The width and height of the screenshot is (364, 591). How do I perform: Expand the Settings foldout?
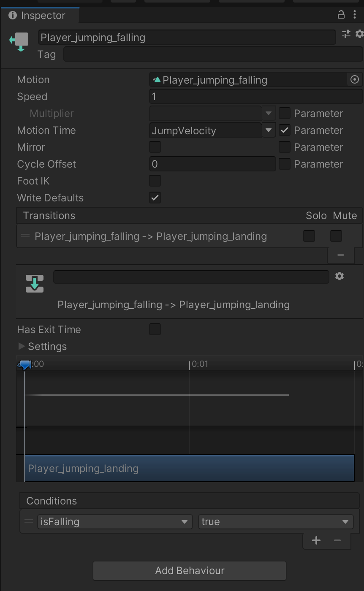[22, 346]
